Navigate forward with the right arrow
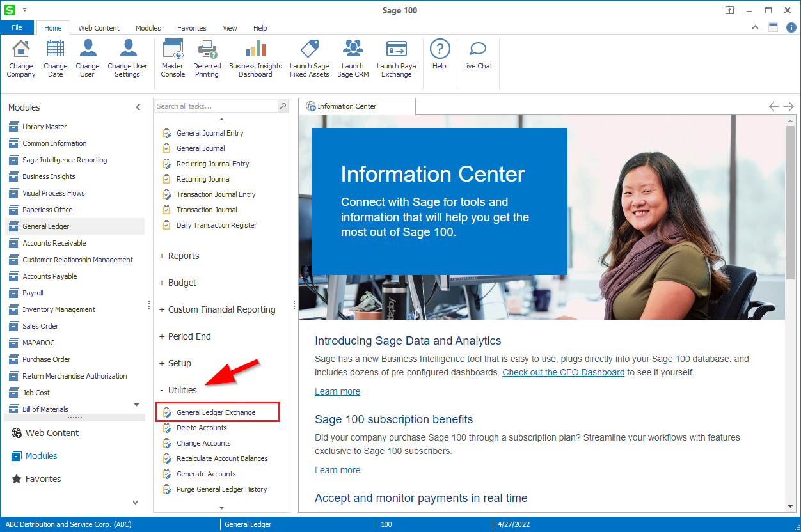 tap(789, 106)
